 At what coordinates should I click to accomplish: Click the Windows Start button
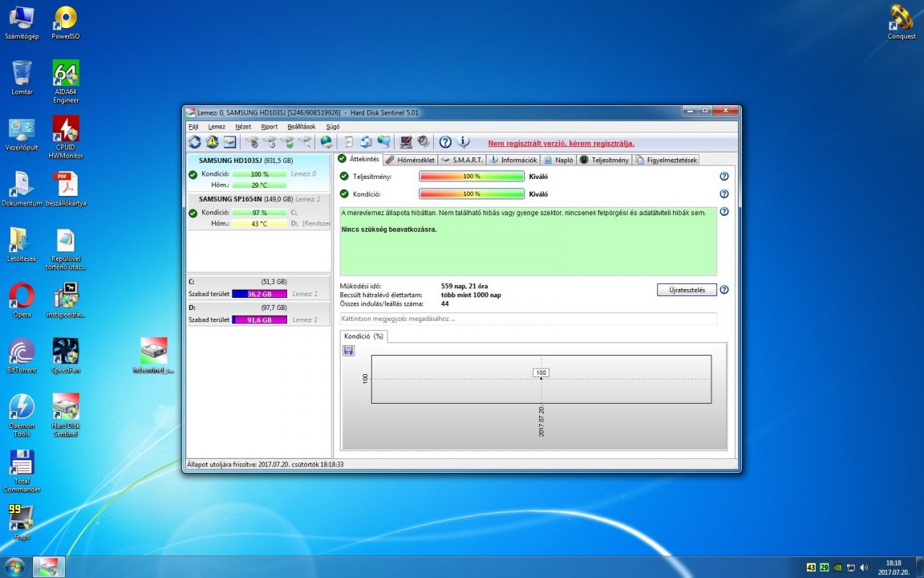click(x=14, y=567)
